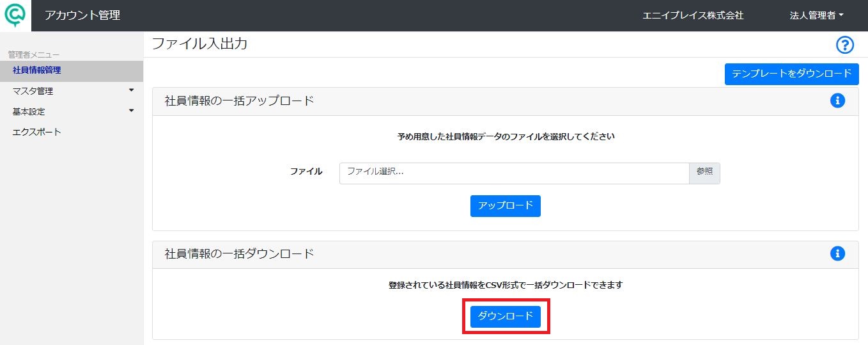Click 社員情報の一括ダウンロード section header
868x345 pixels.
pos(240,253)
